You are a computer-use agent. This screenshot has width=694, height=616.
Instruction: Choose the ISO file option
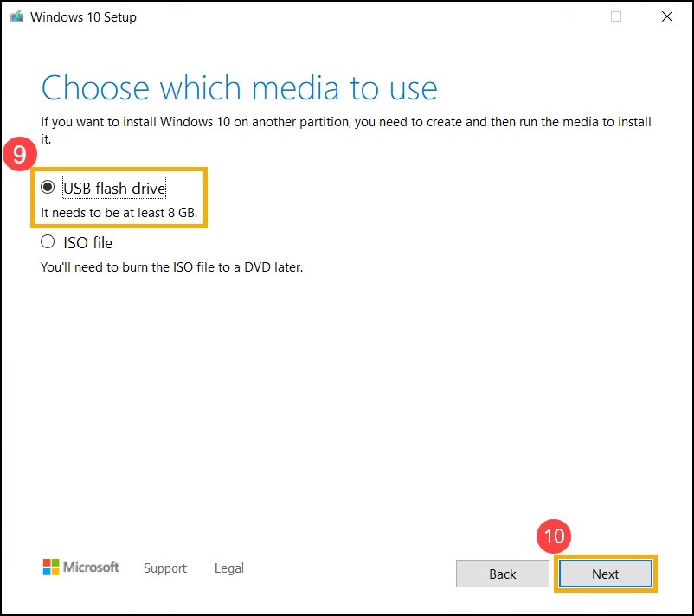[48, 242]
